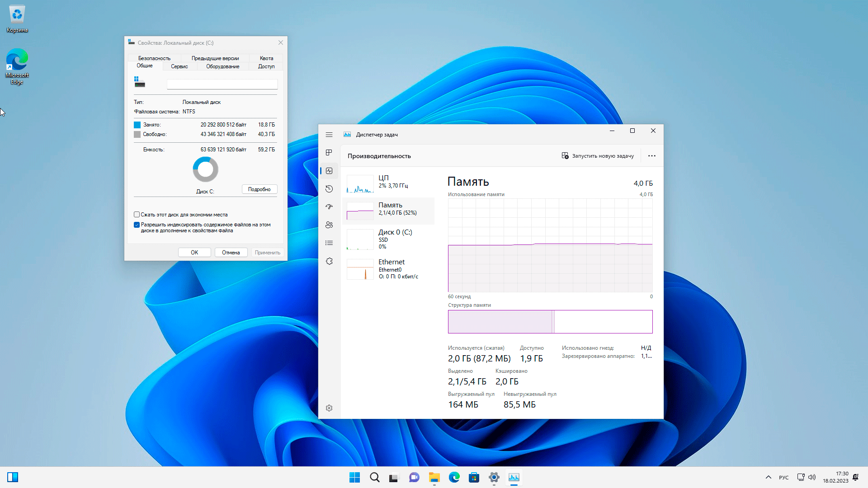Disable file content indexing checkbox
This screenshot has width=868, height=488.
pos(137,225)
